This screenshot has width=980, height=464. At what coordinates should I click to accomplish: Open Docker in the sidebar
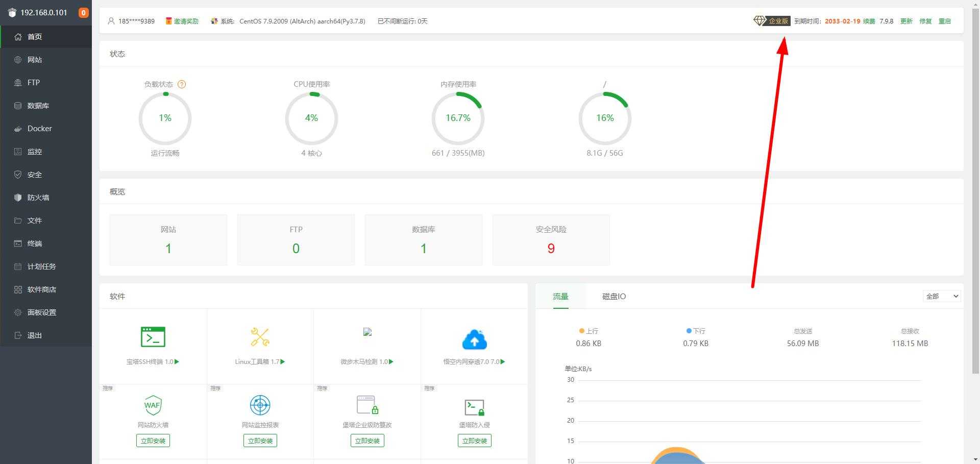pyautogui.click(x=39, y=129)
